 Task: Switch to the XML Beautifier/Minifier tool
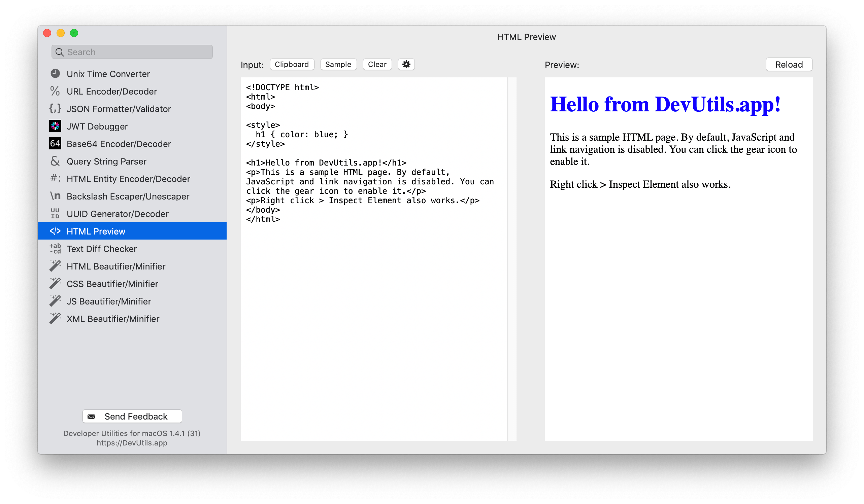(x=113, y=319)
